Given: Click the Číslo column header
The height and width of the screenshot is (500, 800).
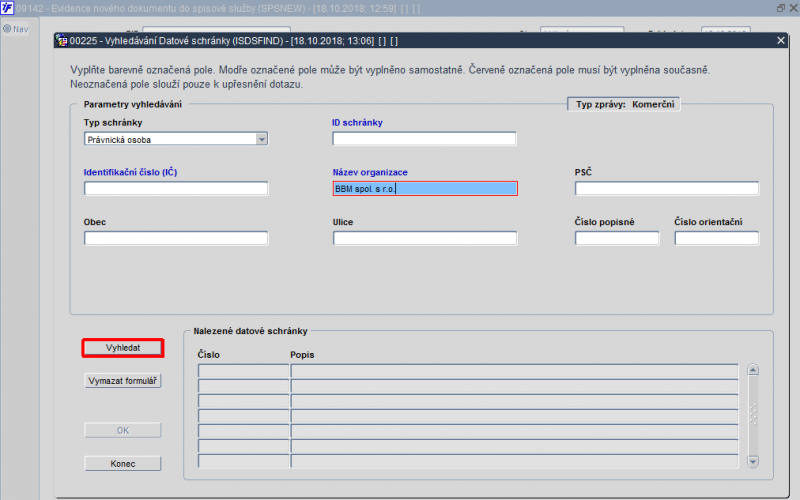Looking at the screenshot, I should [x=208, y=355].
